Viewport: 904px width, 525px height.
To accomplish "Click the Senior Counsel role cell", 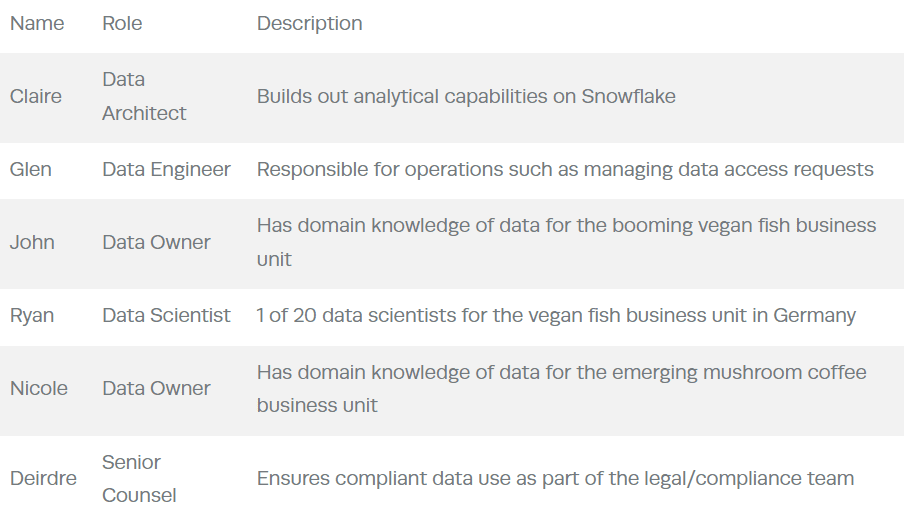I will pyautogui.click(x=139, y=478).
